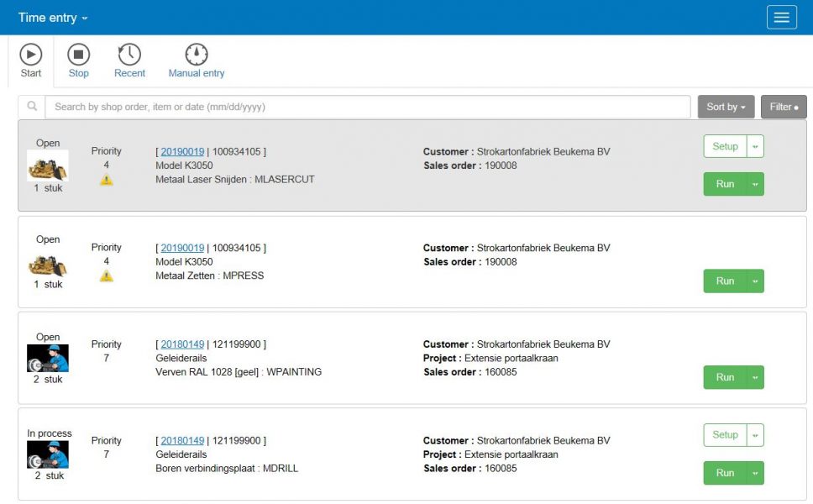Expand Run dropdown arrow for MLASERCUT
This screenshot has height=504, width=813.
[x=755, y=184]
